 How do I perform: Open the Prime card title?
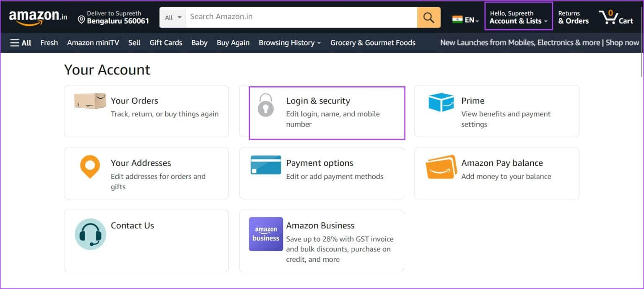click(473, 101)
